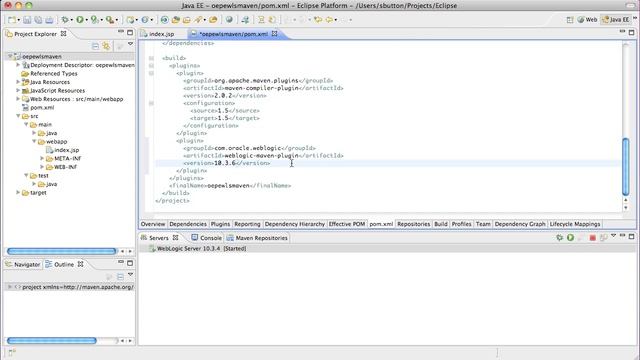
Task: Maximize the Servers panel
Action: (x=631, y=236)
